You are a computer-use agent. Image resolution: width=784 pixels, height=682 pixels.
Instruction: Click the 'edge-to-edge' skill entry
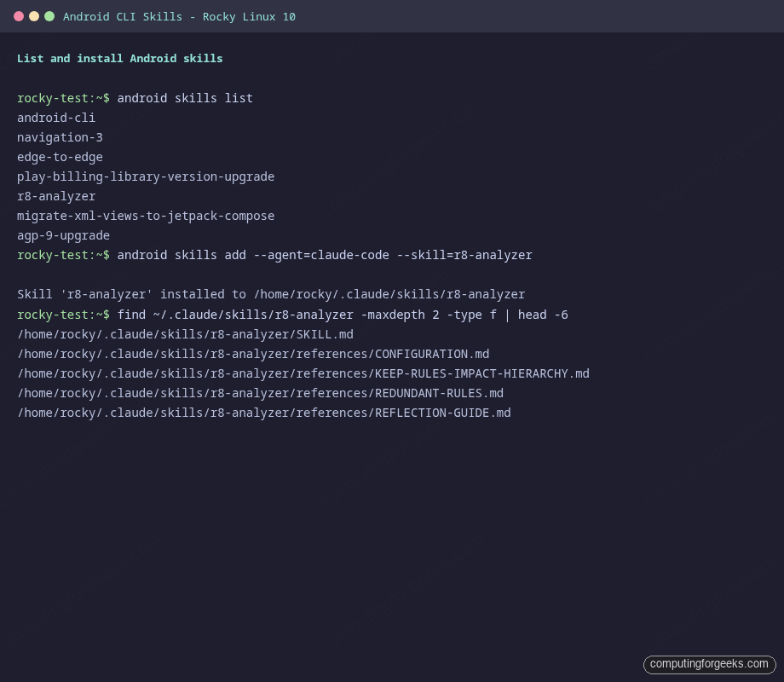tap(60, 157)
